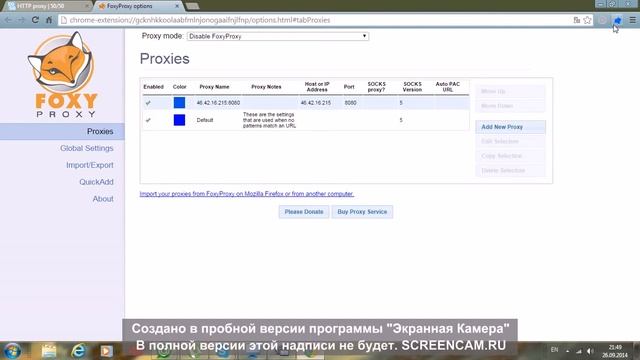Image resolution: width=640 pixels, height=360 pixels.
Task: Click the Host or IP Address column header
Action: pyautogui.click(x=317, y=87)
